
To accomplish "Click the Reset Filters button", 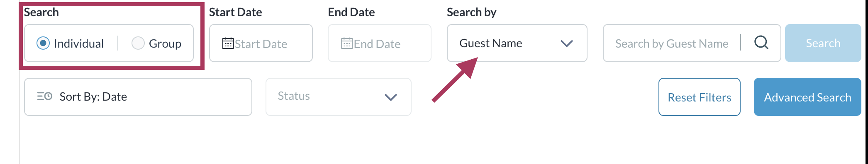I will point(699,97).
